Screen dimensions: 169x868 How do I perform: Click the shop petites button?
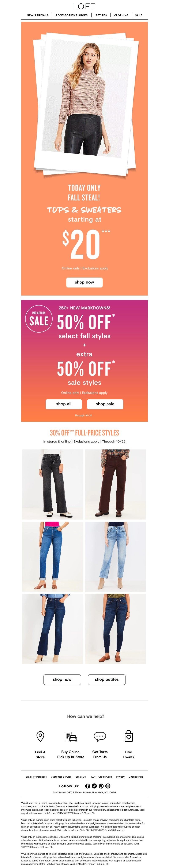pos(106,679)
